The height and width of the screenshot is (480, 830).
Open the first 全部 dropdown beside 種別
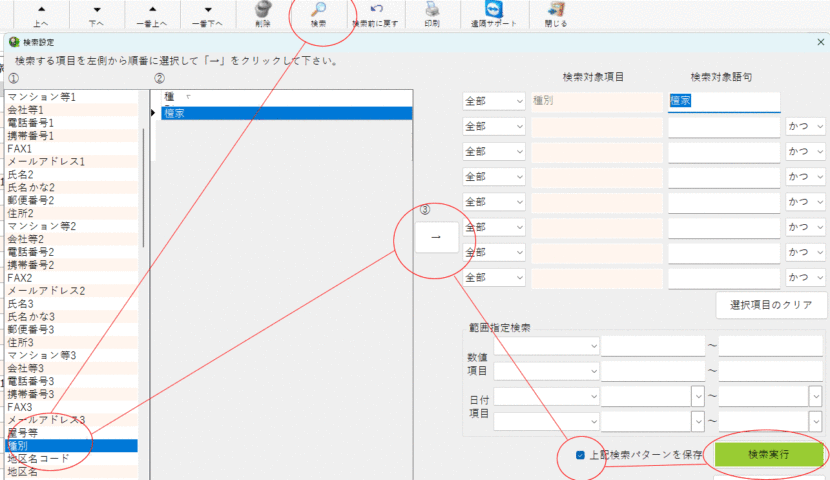(x=493, y=101)
